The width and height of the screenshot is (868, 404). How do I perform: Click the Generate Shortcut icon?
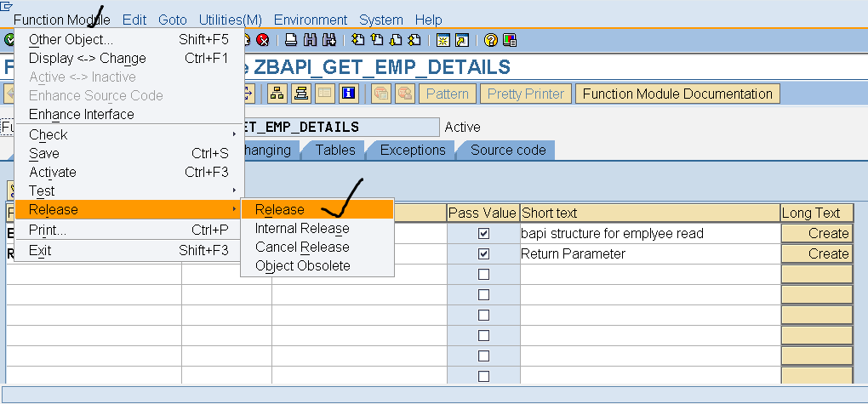(x=462, y=40)
